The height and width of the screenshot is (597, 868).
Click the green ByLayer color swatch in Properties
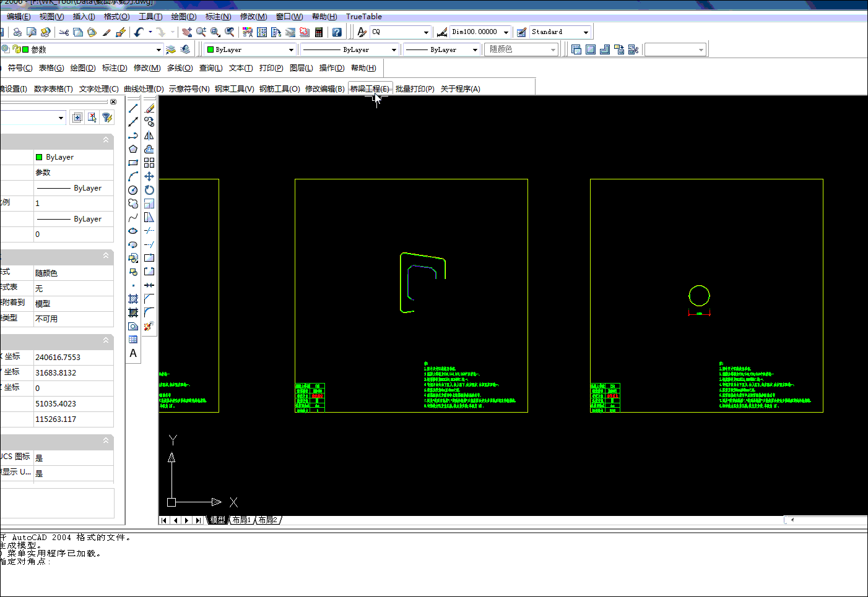click(x=39, y=157)
